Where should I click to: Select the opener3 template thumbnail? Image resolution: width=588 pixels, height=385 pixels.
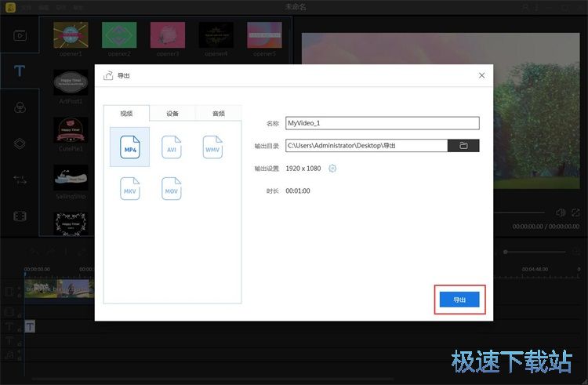(x=168, y=35)
